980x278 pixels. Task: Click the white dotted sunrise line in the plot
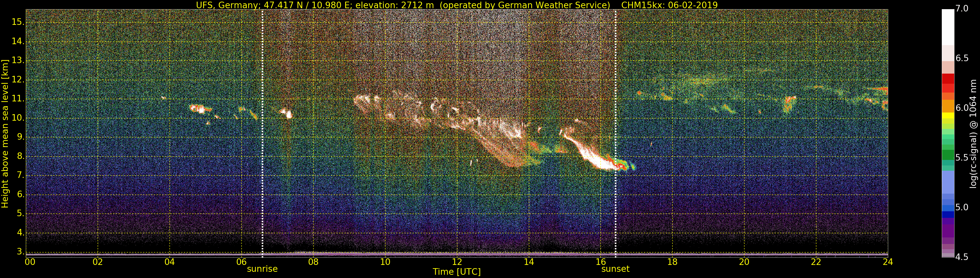click(263, 133)
